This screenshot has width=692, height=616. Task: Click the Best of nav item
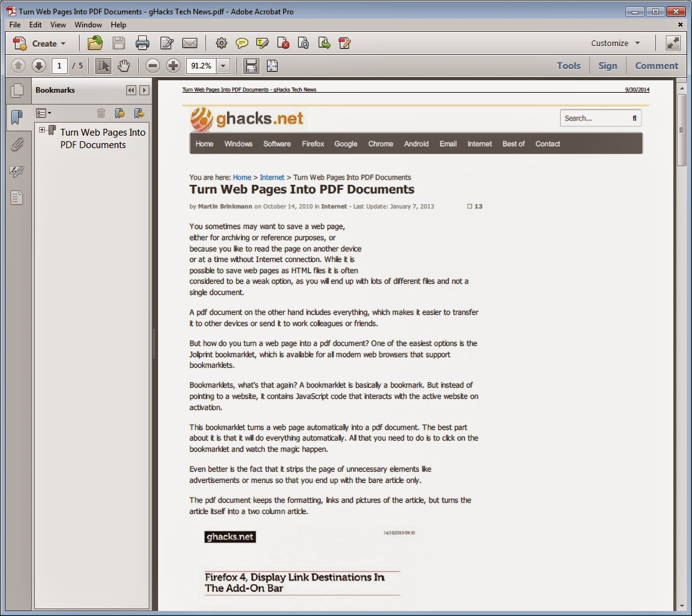click(513, 144)
